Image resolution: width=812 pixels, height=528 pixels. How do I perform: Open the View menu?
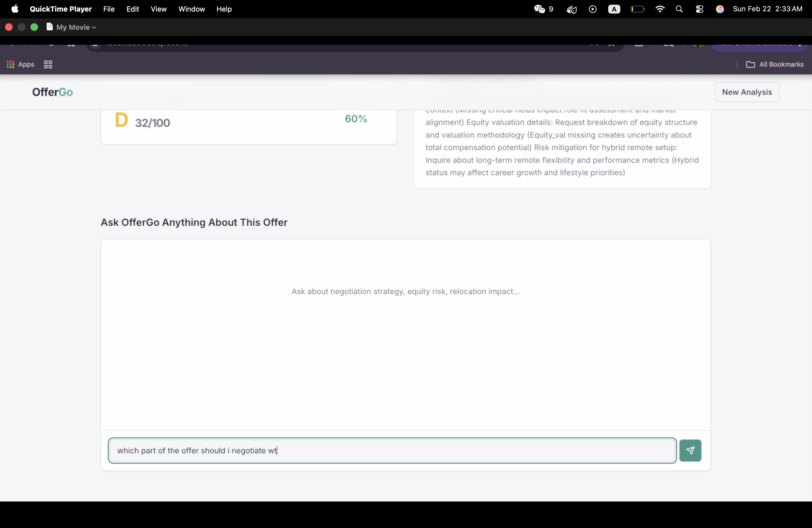159,9
